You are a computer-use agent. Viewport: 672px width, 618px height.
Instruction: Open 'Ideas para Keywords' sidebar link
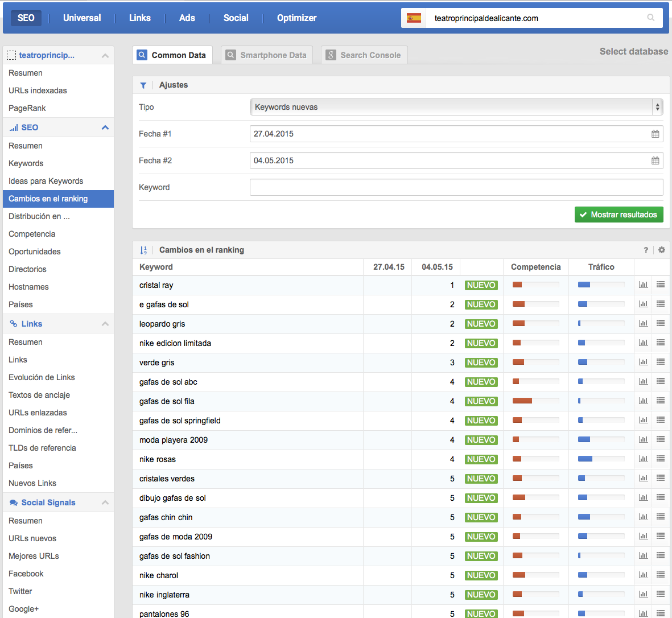(x=46, y=181)
